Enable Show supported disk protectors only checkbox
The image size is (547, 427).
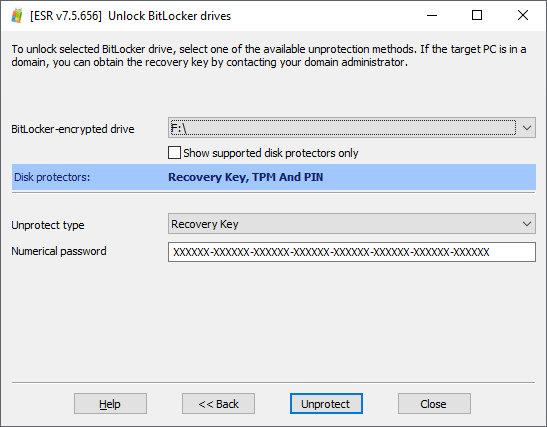click(174, 153)
